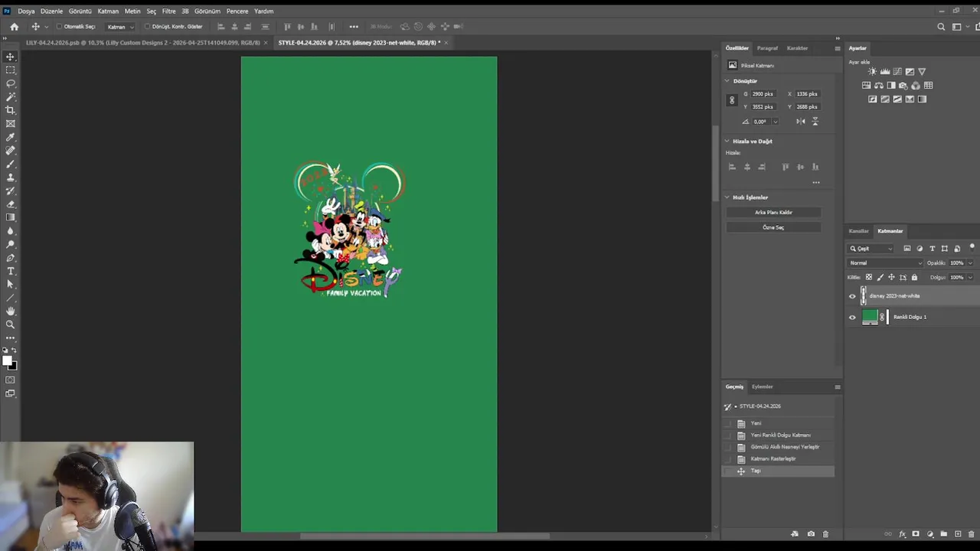
Task: Hide the disney 2023-net-white layer
Action: click(852, 296)
